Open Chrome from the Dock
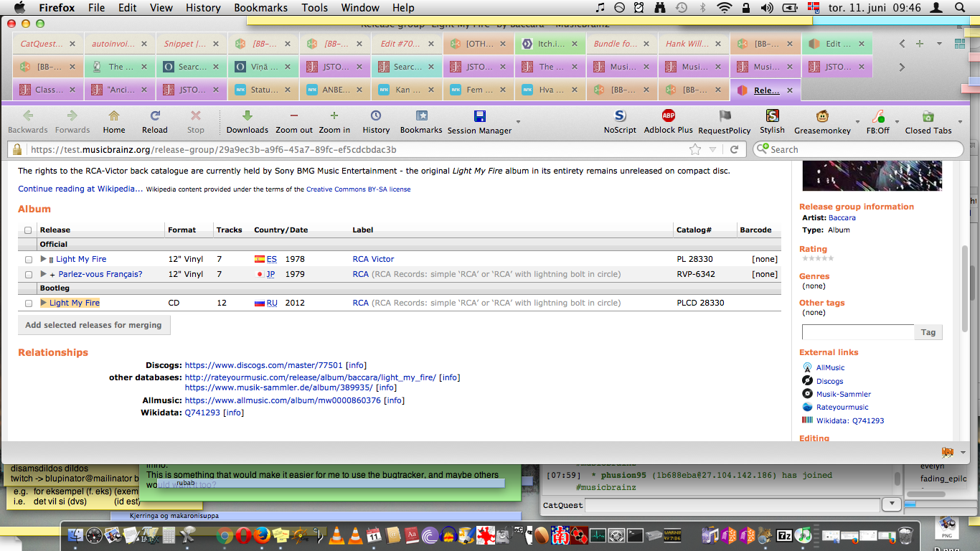 click(225, 535)
